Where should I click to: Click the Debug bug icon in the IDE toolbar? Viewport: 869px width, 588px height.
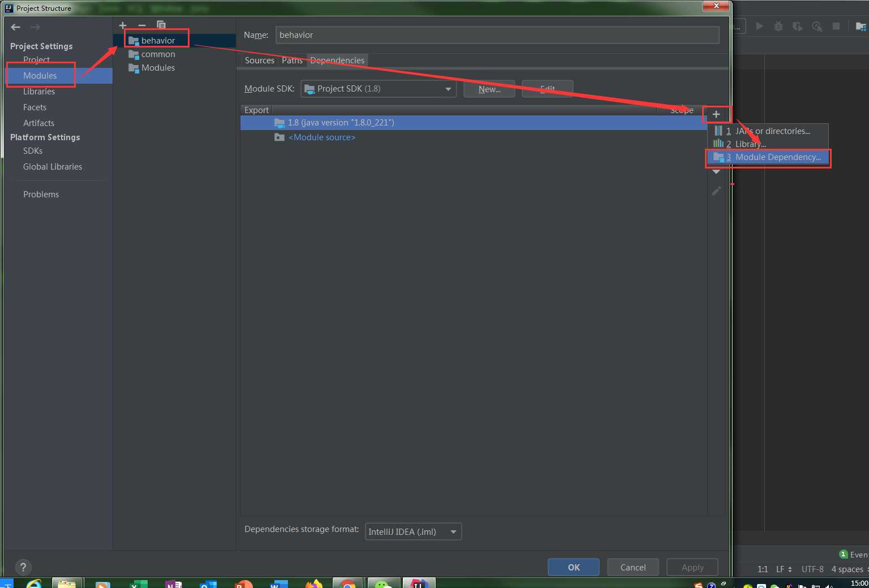(x=778, y=26)
